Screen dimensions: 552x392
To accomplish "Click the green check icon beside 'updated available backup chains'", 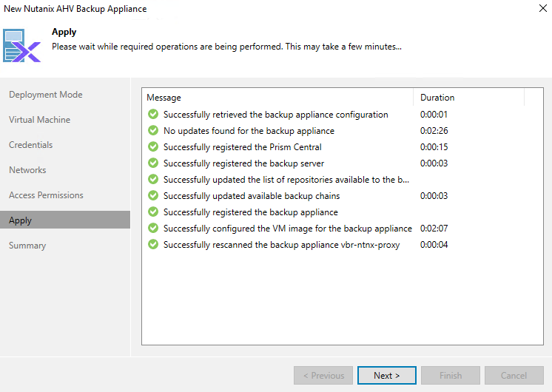I will (x=153, y=195).
